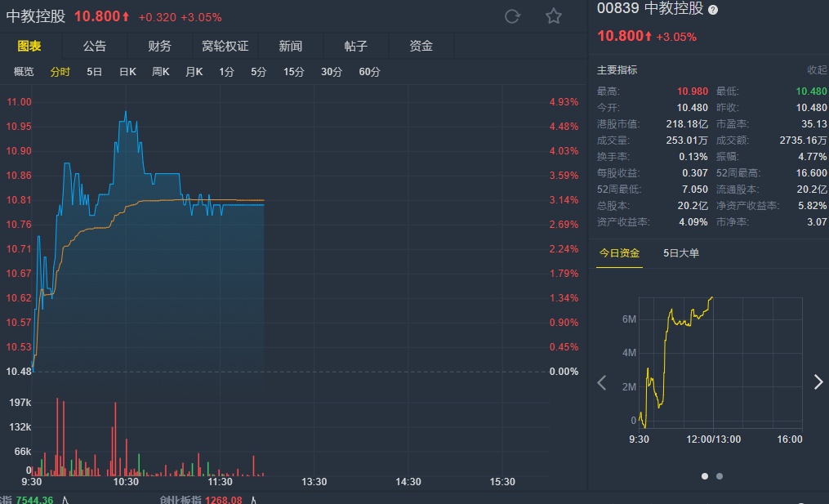This screenshot has height=504, width=829.
Task: Select the first pagination dot below fund chart
Action: pos(705,475)
